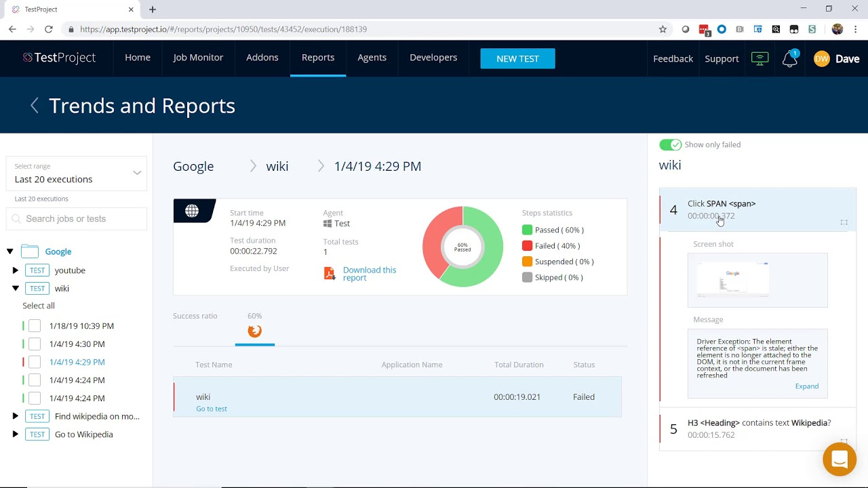Expand the youtube test tree node
The image size is (868, 488).
tap(16, 270)
